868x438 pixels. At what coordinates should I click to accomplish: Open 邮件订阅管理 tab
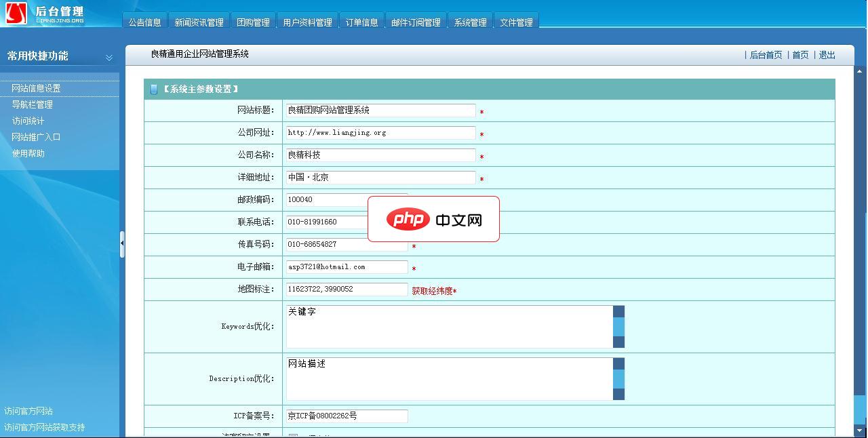click(415, 21)
